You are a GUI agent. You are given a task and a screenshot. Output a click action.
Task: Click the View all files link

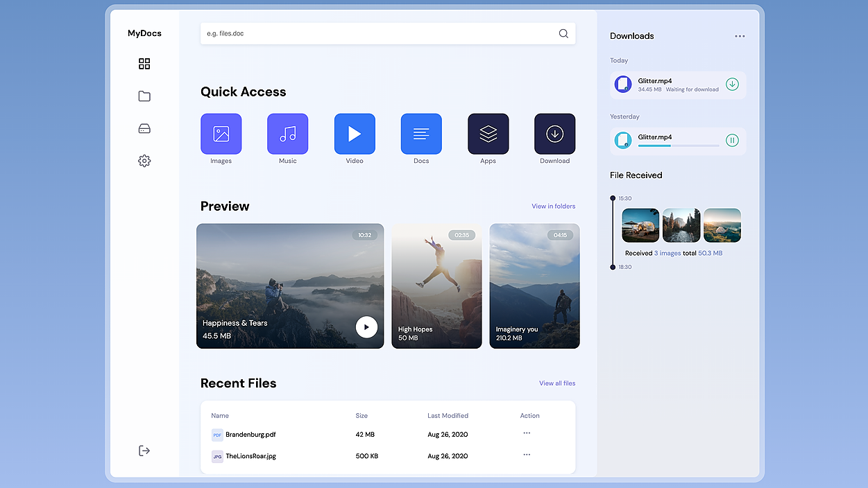[x=556, y=383]
